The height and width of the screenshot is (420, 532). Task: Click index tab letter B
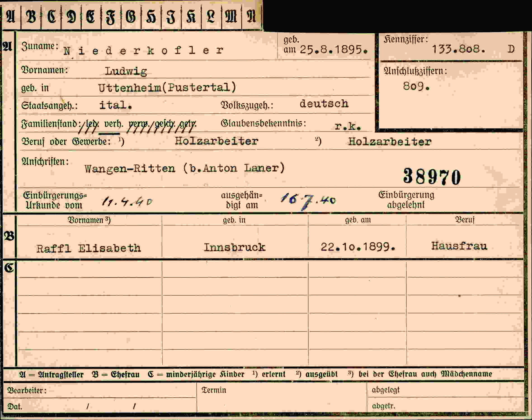tap(31, 17)
